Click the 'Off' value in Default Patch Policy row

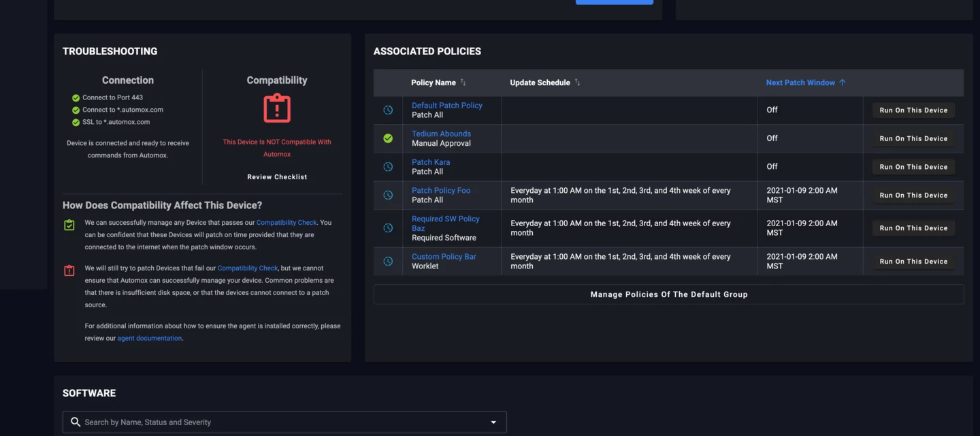pos(772,110)
